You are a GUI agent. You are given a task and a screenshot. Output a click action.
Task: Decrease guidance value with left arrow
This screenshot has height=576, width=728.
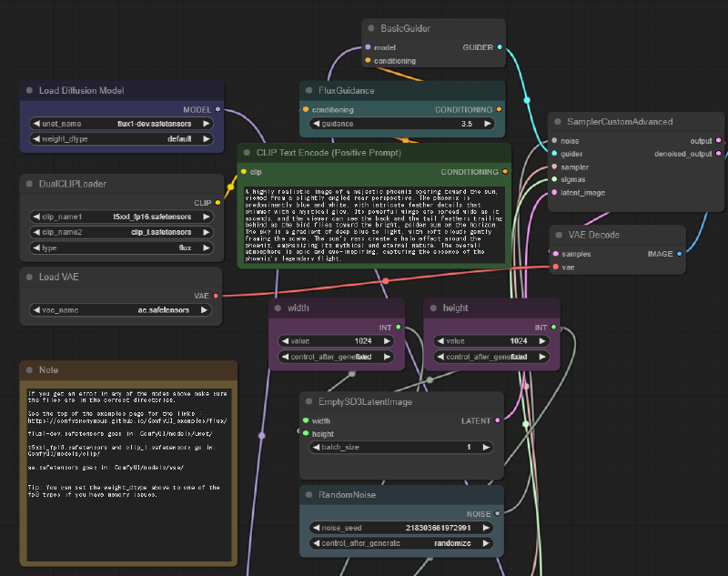coord(317,124)
